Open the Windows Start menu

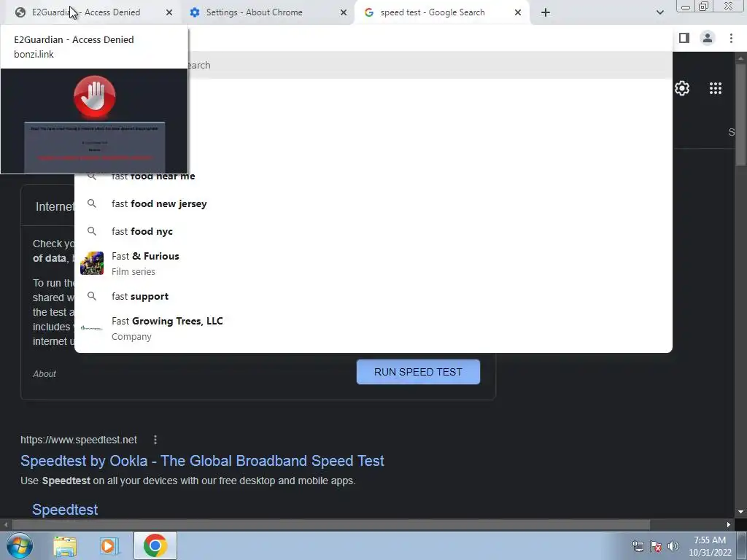[20, 545]
